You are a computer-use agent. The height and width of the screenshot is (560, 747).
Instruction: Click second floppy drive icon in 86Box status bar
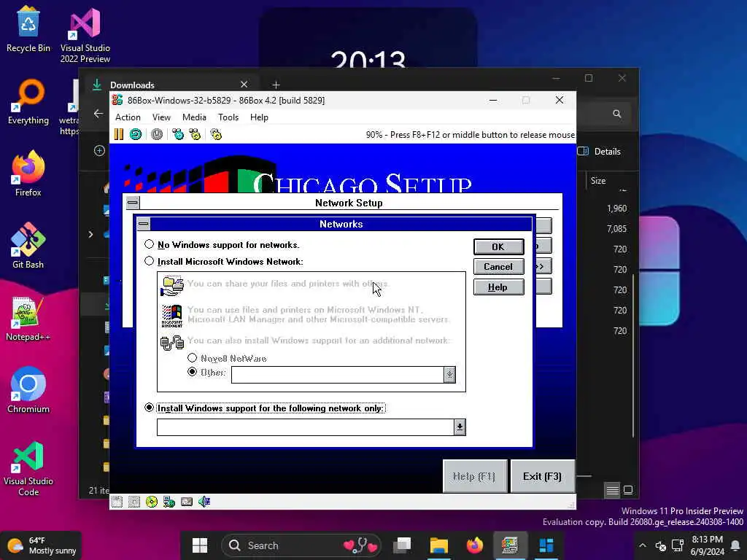coord(134,502)
